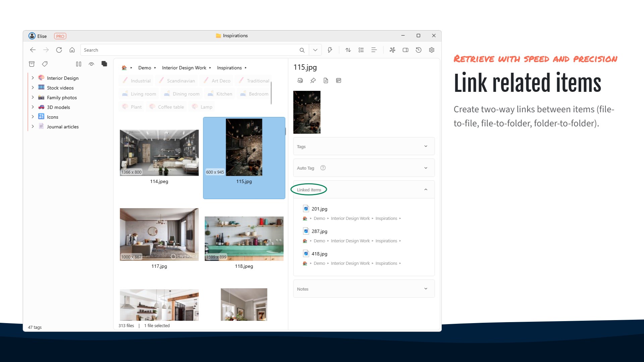The image size is (644, 362).
Task: Click the sort arrows icon in toolbar
Action: click(x=348, y=50)
